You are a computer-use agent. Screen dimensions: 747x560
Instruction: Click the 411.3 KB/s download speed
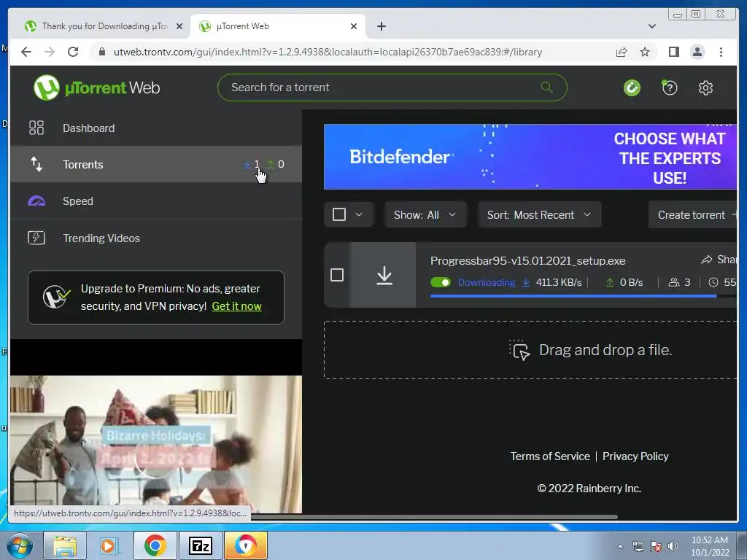pos(559,282)
